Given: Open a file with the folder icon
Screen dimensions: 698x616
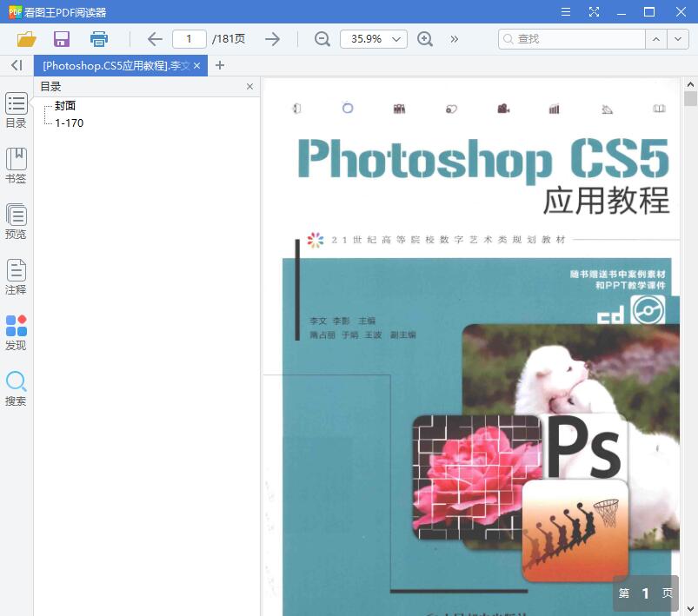Looking at the screenshot, I should pos(26,39).
